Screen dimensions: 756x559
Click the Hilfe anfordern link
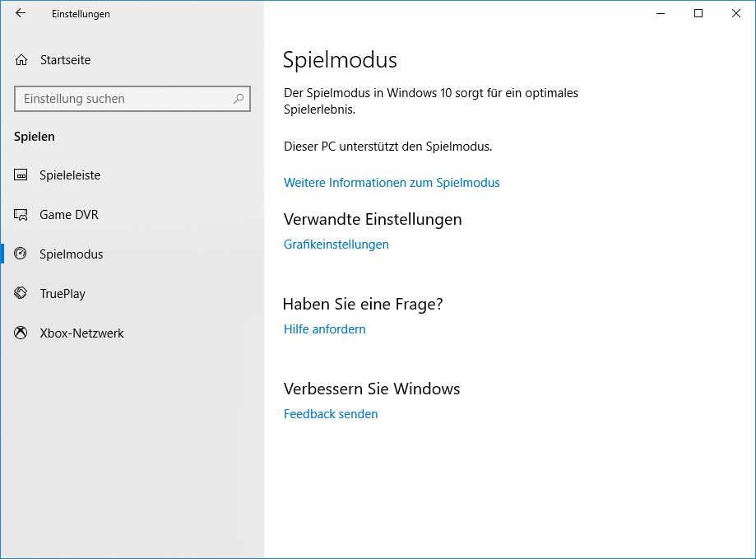coord(324,329)
